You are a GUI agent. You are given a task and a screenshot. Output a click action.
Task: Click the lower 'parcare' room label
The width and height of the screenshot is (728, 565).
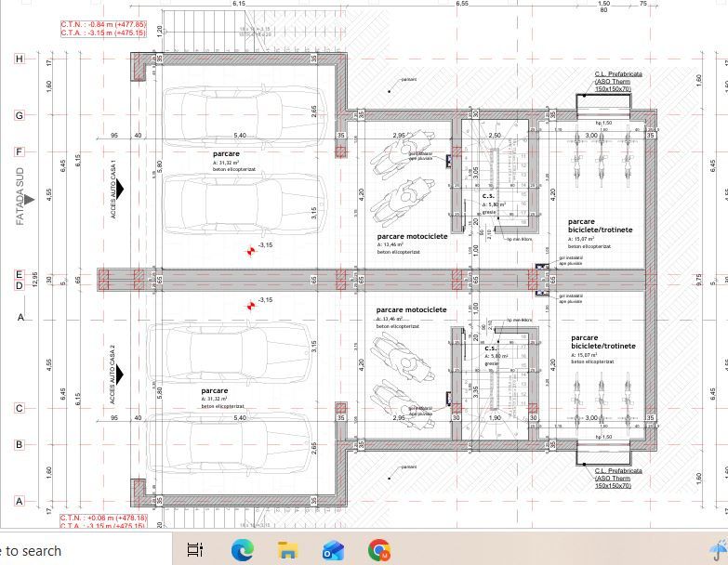tap(215, 390)
